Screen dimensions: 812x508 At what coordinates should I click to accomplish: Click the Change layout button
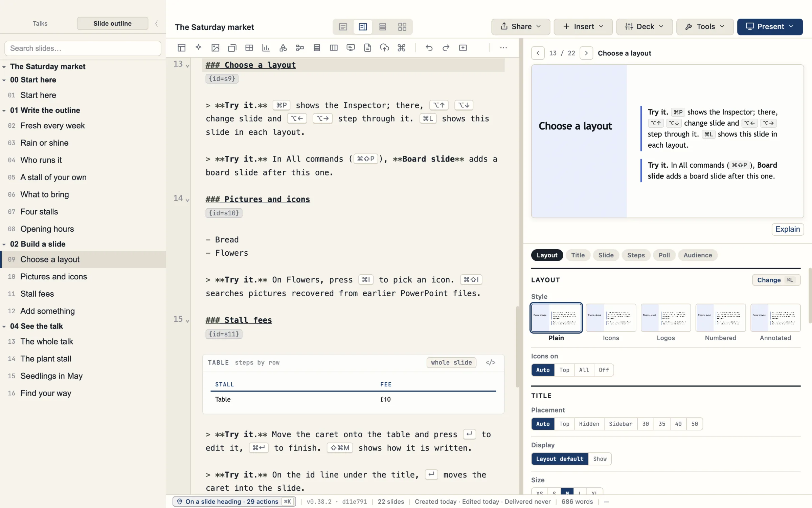(776, 280)
